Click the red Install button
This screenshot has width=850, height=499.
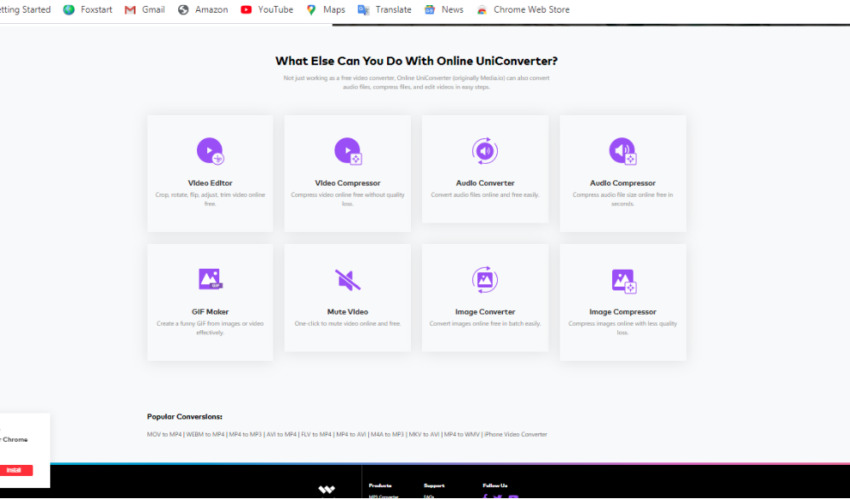pyautogui.click(x=14, y=470)
